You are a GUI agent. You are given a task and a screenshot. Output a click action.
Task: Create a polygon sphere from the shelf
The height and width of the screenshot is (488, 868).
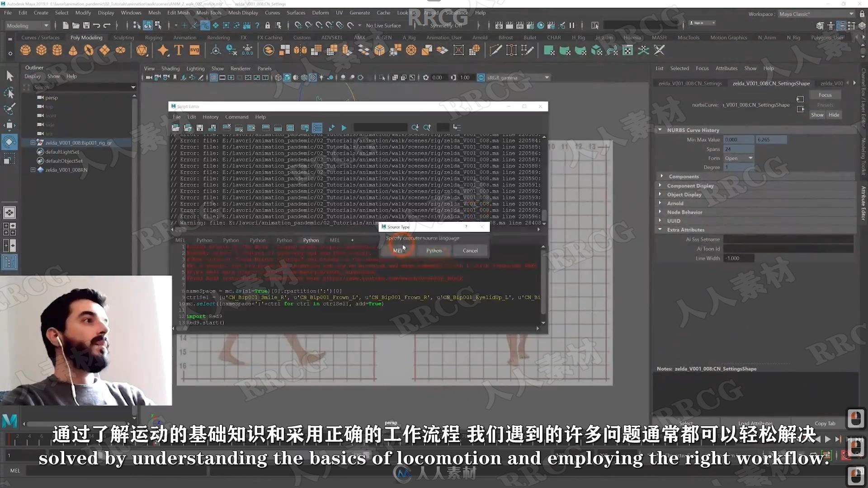26,50
